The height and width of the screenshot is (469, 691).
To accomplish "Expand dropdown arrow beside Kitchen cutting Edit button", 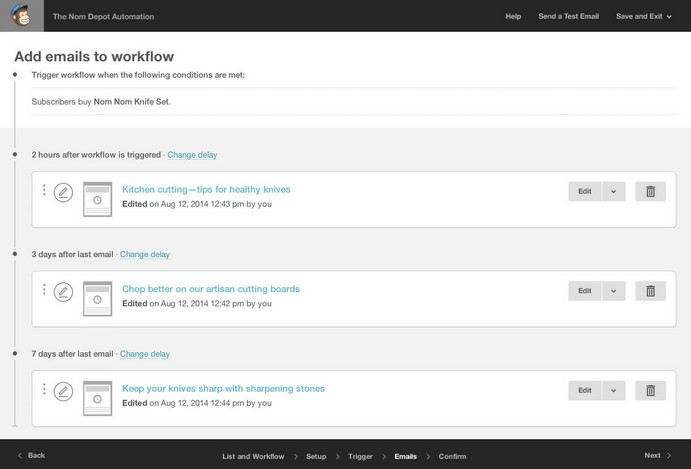I will (x=614, y=191).
